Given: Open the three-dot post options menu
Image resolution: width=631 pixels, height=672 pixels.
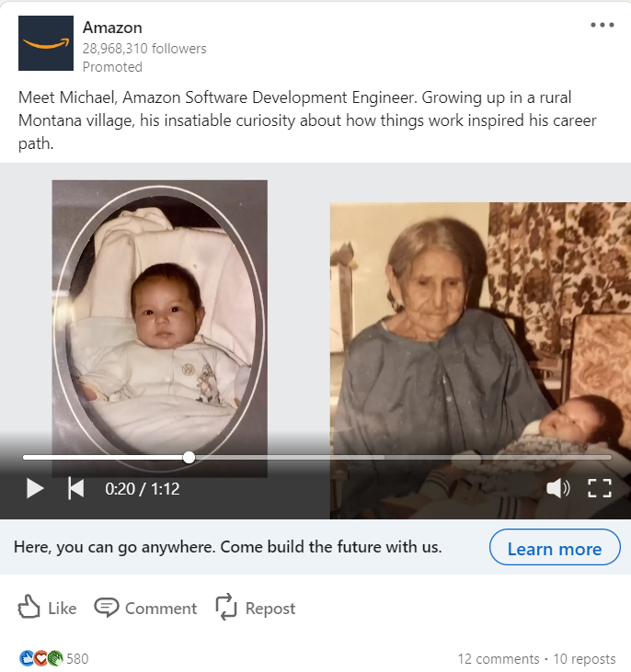Looking at the screenshot, I should click(602, 25).
